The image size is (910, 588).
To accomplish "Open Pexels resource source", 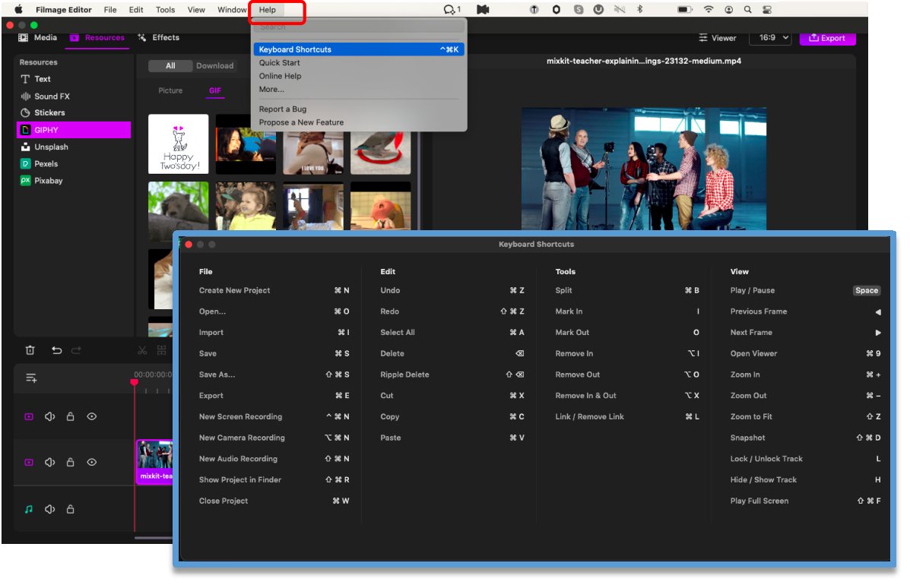I will [x=46, y=164].
